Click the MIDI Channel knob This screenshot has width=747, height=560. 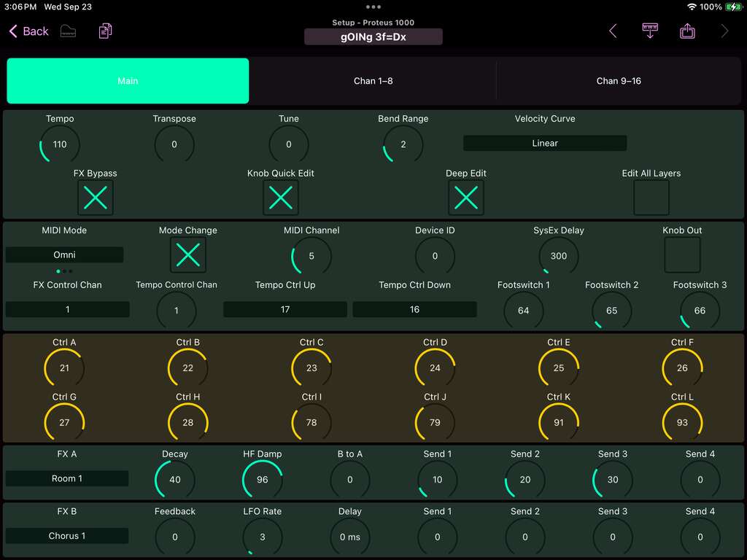(x=311, y=256)
